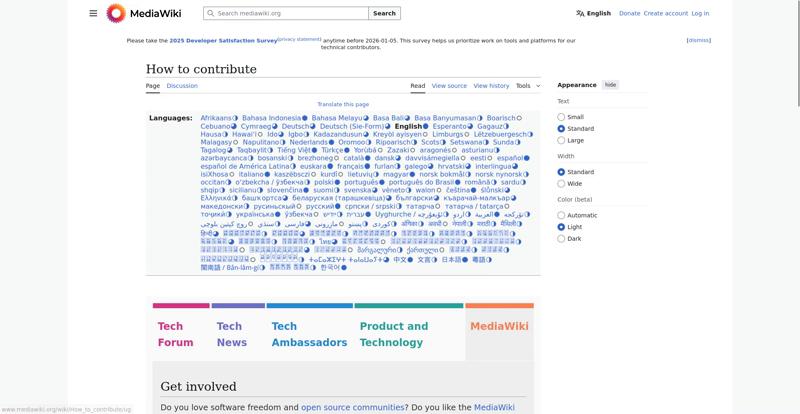Image resolution: width=800 pixels, height=414 pixels.
Task: Click the Log in link
Action: [700, 14]
